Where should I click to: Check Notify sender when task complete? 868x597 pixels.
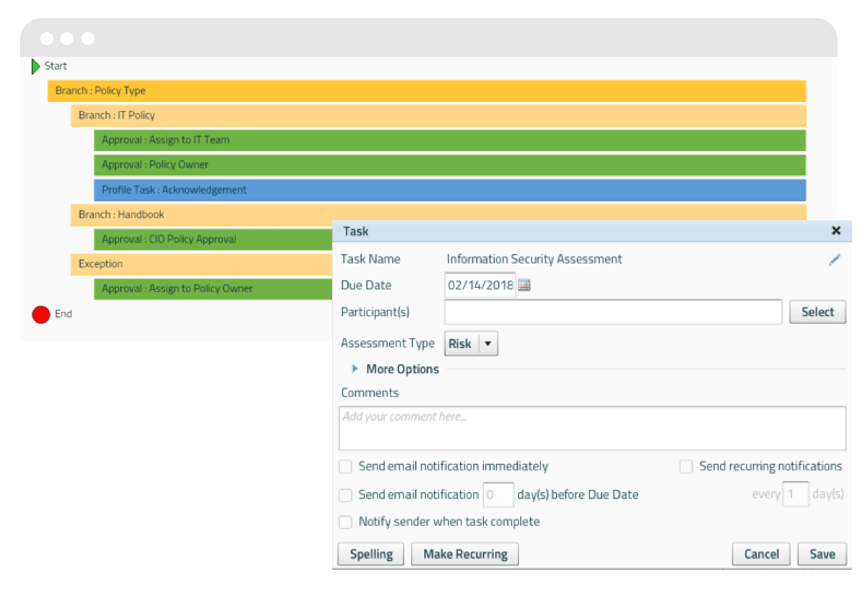click(x=345, y=522)
